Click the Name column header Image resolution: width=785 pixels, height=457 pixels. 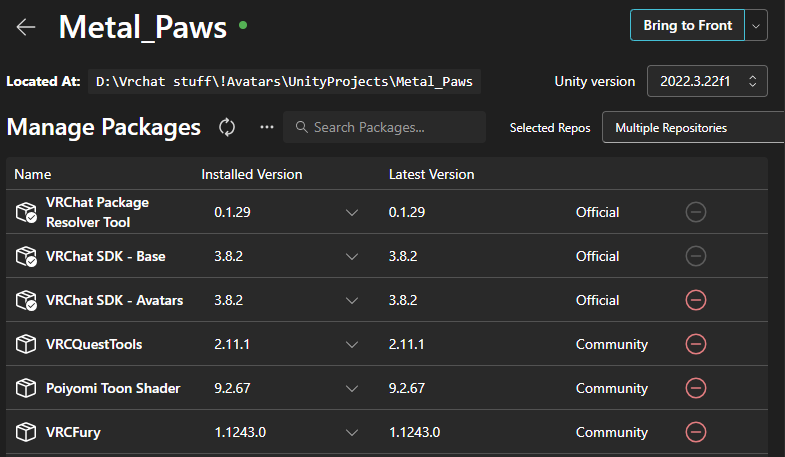(32, 174)
